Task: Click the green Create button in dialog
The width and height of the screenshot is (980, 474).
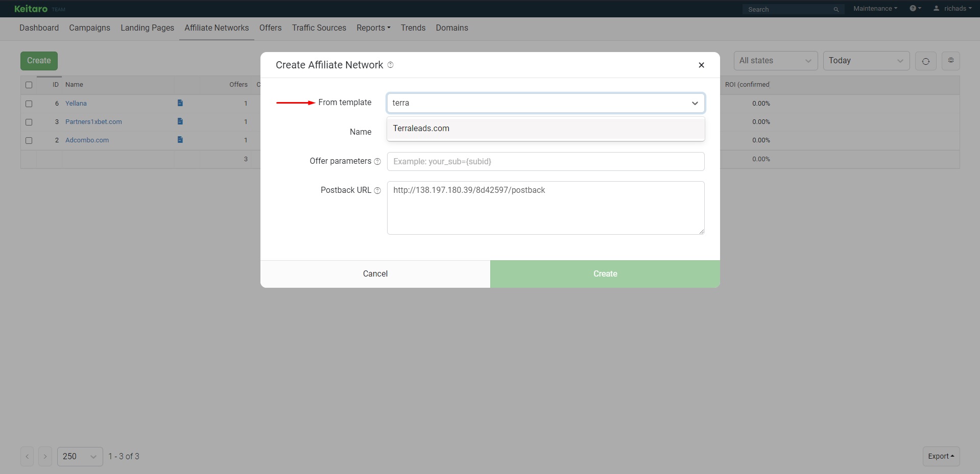Action: pyautogui.click(x=605, y=274)
